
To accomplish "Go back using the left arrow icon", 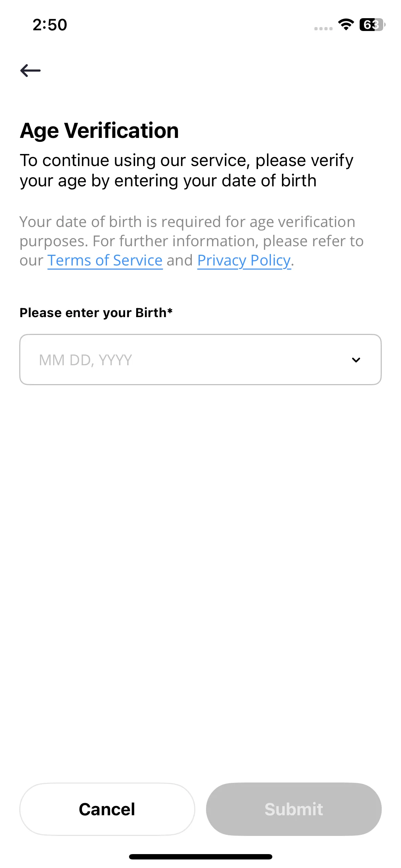I will pyautogui.click(x=30, y=71).
